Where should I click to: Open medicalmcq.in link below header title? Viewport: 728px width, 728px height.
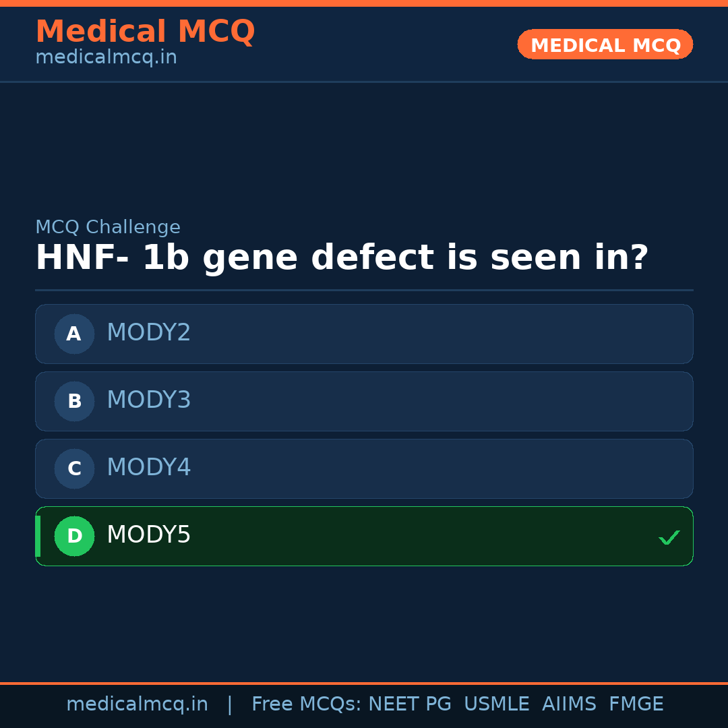click(106, 58)
